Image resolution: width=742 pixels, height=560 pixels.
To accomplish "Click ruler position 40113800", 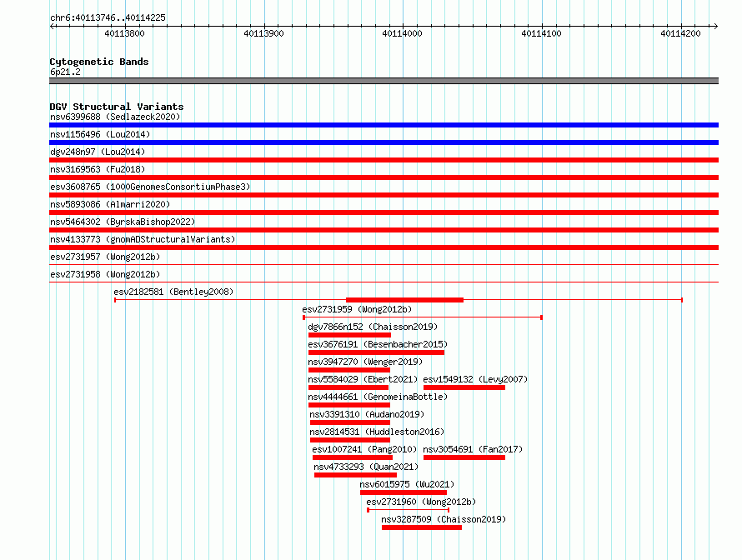I will (124, 33).
